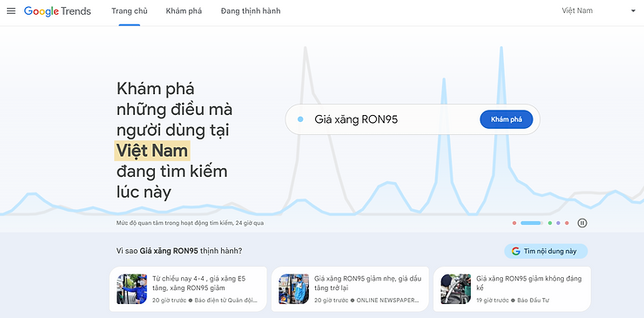This screenshot has height=318, width=644.
Task: Click thumbnail of Báo Đầu Tư article
Action: pos(456,289)
